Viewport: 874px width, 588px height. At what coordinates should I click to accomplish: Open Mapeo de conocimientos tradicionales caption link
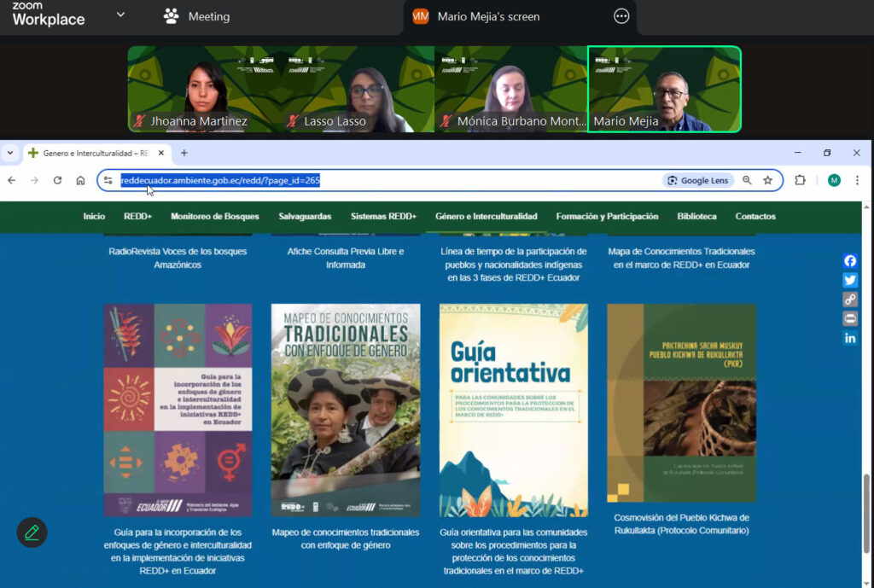[346, 539]
